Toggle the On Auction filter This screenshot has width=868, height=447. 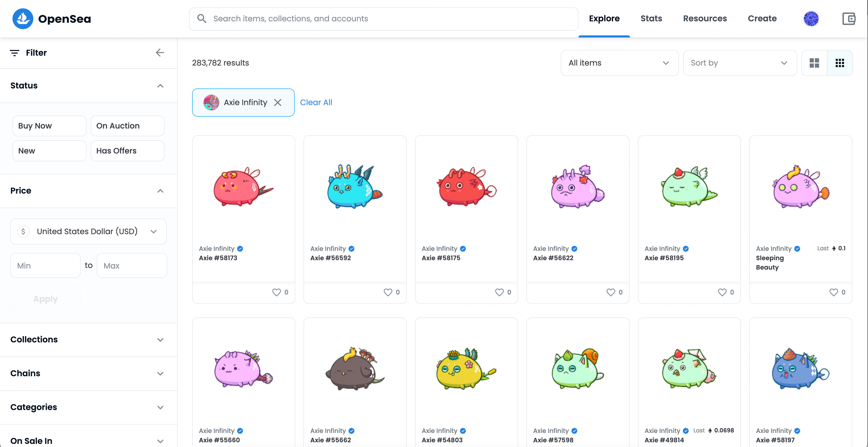(127, 126)
